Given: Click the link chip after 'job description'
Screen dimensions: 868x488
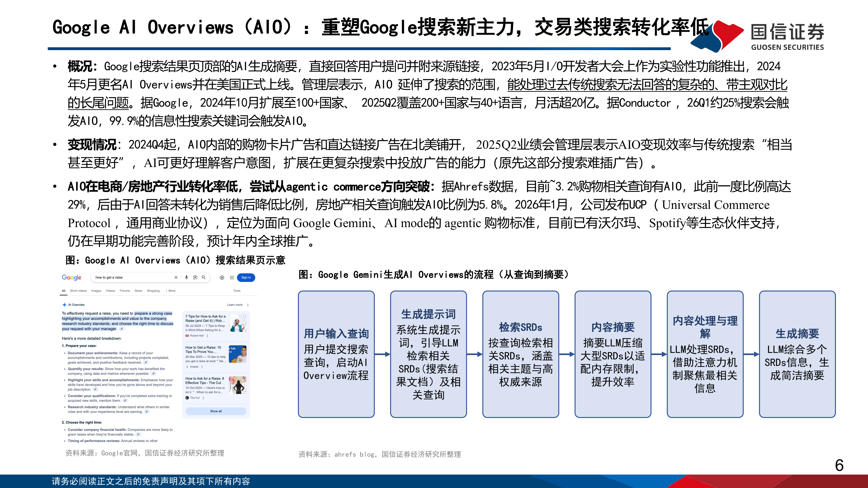Looking at the screenshot, I should pyautogui.click(x=95, y=390).
